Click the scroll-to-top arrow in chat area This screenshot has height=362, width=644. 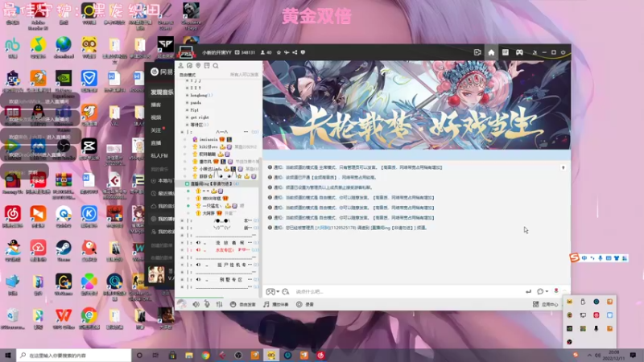pos(563,167)
